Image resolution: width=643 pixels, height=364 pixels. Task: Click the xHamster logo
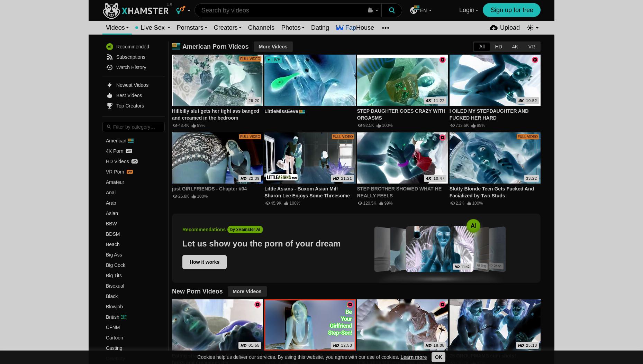point(136,10)
